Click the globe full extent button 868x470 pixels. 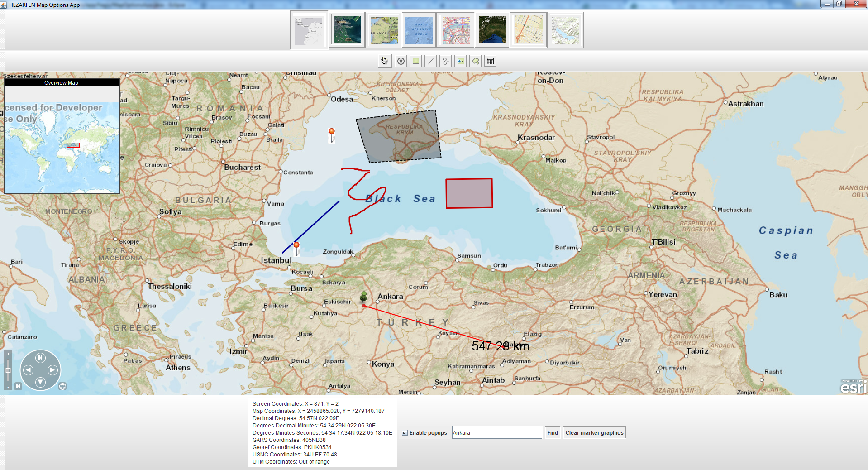[x=62, y=386]
